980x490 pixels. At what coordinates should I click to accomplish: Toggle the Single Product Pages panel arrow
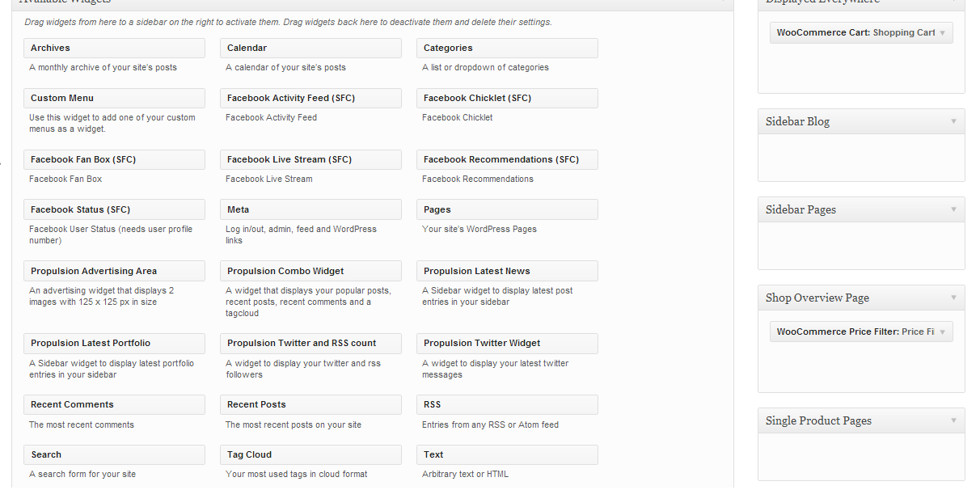pos(953,420)
